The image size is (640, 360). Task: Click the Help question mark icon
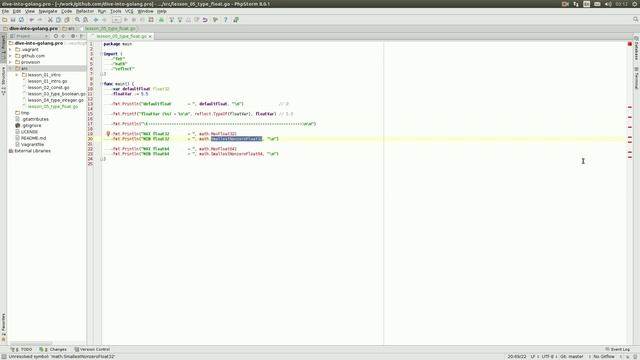point(225,20)
